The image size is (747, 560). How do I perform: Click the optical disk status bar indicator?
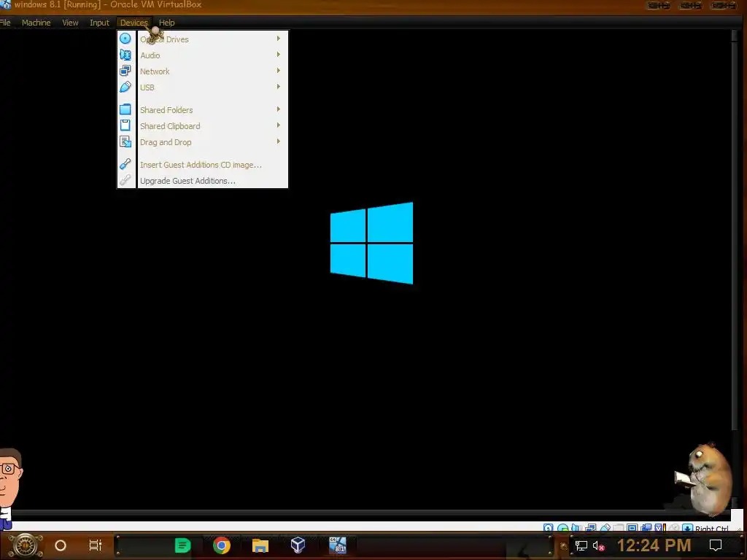(x=562, y=528)
